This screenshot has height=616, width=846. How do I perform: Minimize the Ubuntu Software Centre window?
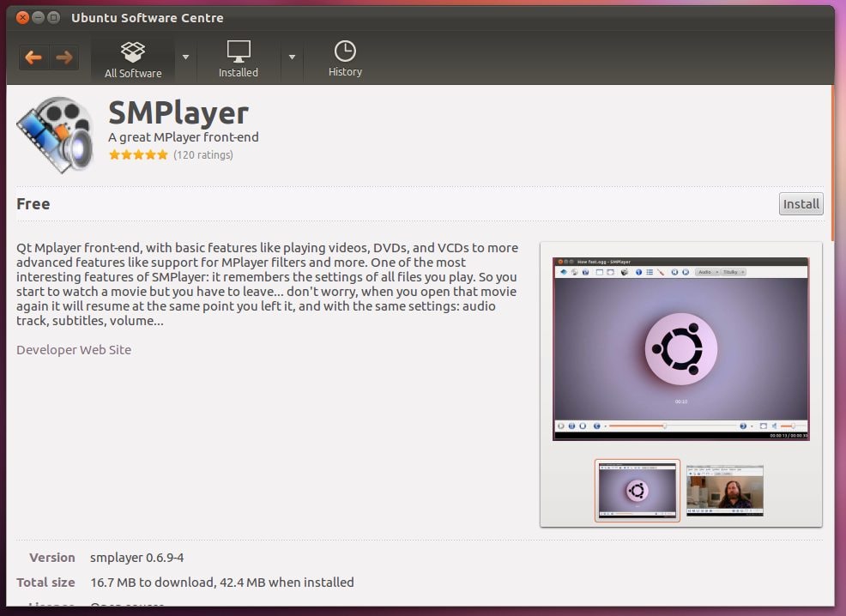tap(39, 18)
